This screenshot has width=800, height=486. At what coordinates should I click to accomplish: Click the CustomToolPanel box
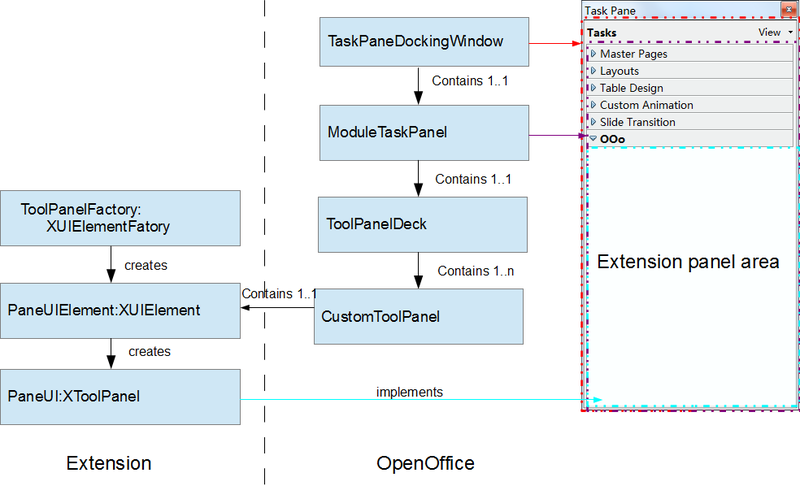pyautogui.click(x=418, y=317)
